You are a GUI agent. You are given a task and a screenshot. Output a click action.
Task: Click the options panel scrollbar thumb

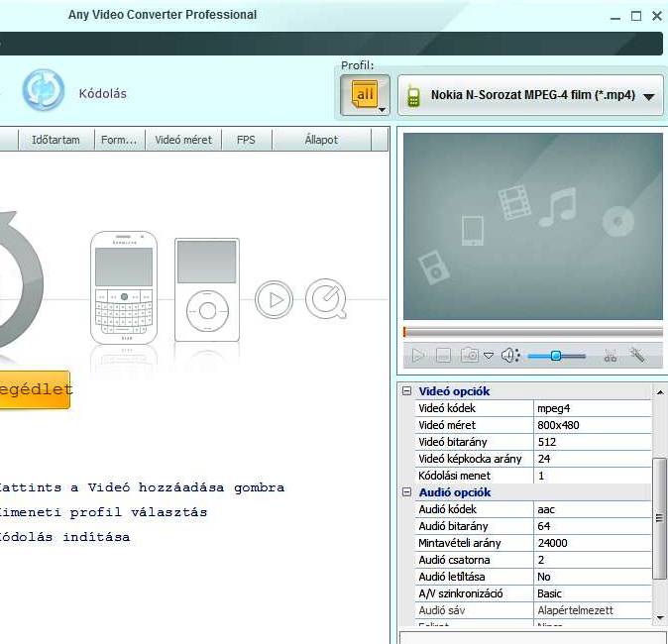[x=659, y=518]
